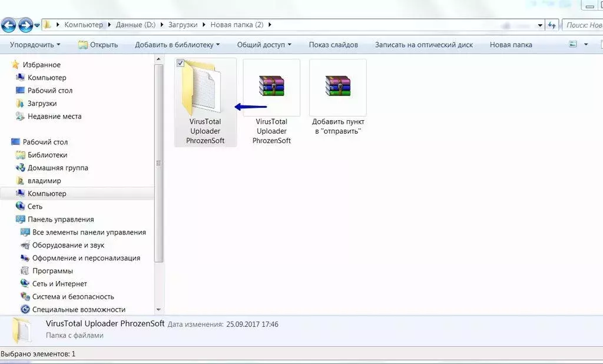The width and height of the screenshot is (603, 364).
Task: Select the Избранное star icon
Action: point(15,64)
